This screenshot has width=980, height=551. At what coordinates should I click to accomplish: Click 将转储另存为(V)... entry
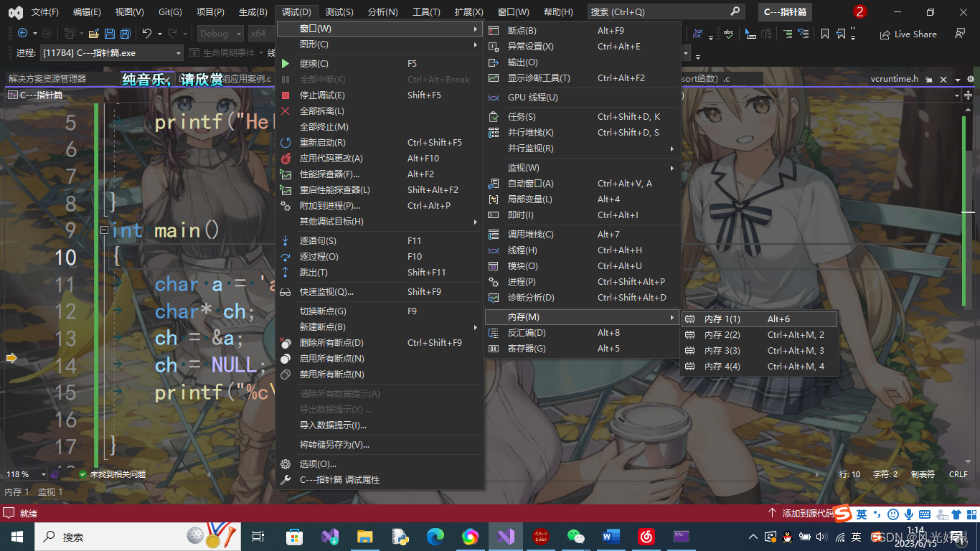click(379, 445)
